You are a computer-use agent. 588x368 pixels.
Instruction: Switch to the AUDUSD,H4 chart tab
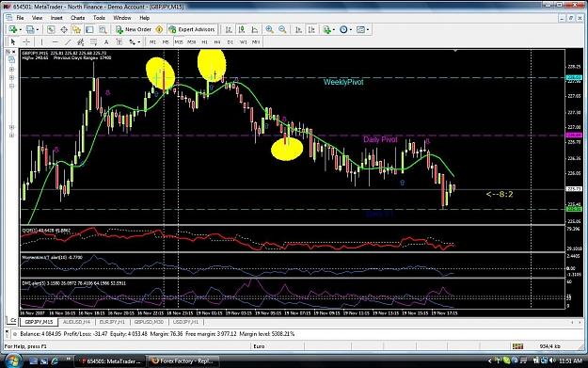(76, 322)
